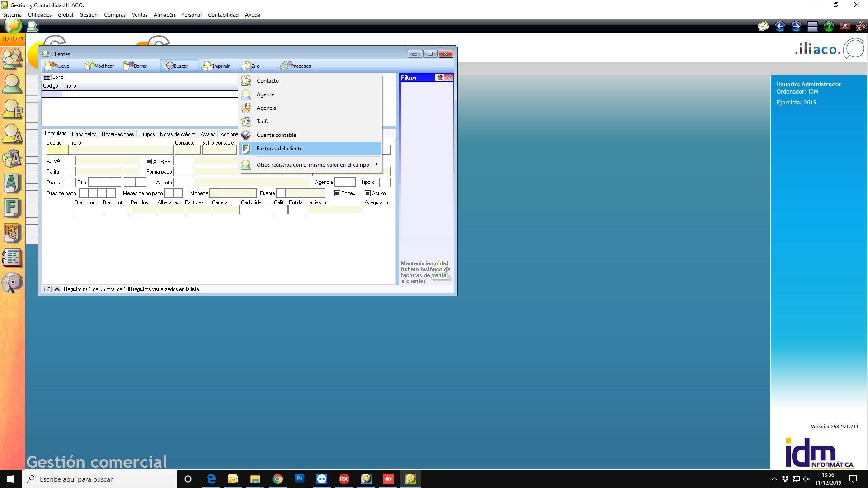
Task: Click the green-orange round main icon top-left
Action: [x=13, y=26]
